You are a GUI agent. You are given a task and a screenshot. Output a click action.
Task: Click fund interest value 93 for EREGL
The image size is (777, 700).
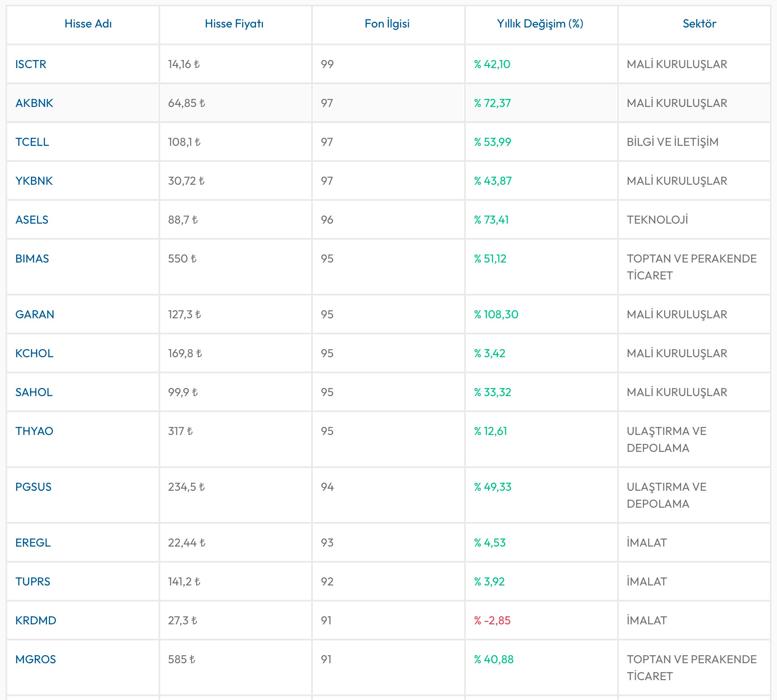pos(327,543)
